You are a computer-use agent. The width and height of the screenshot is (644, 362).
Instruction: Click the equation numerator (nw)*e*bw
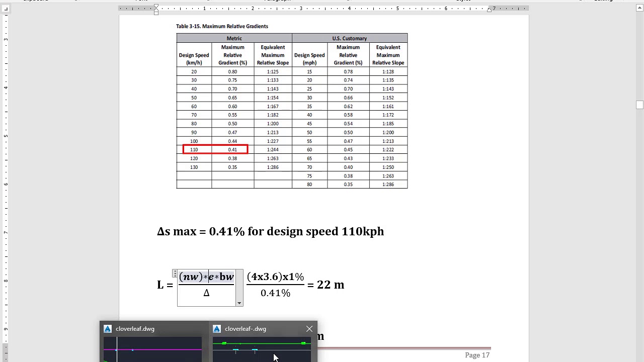[206, 277]
